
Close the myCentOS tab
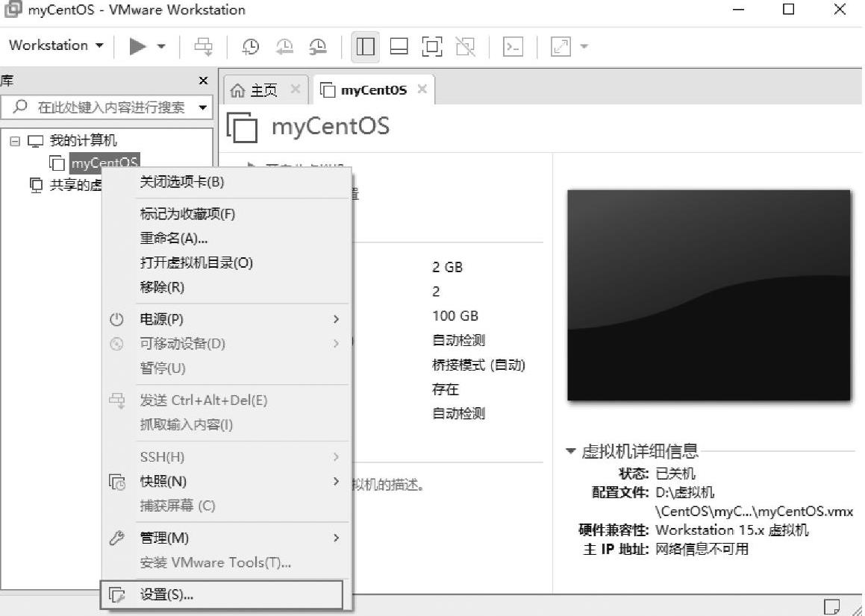click(x=422, y=89)
